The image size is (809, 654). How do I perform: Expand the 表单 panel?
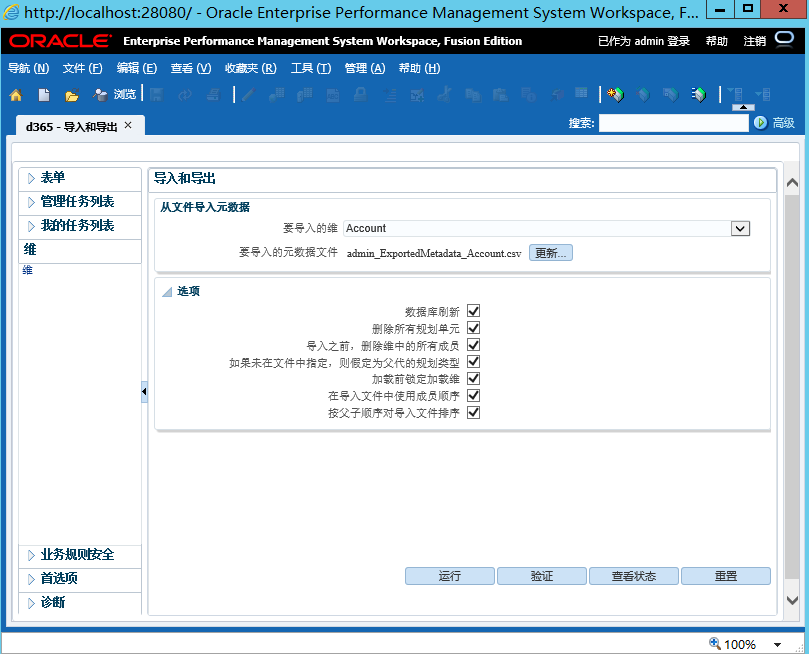click(31, 178)
